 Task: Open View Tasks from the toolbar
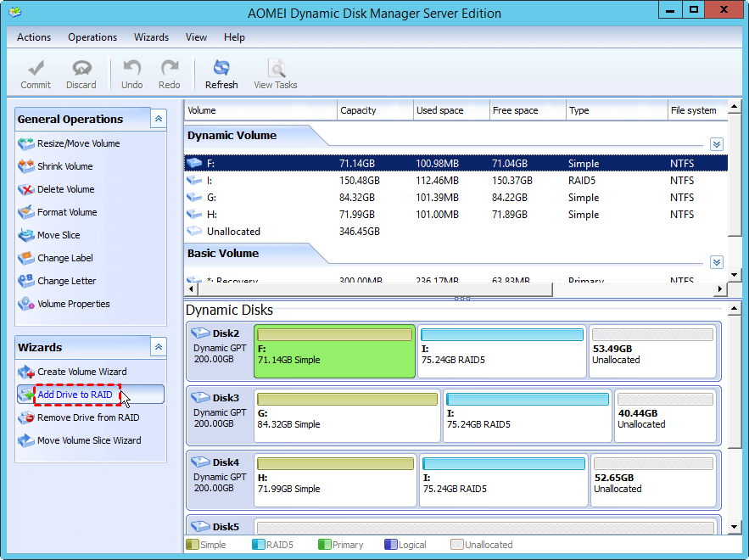276,69
